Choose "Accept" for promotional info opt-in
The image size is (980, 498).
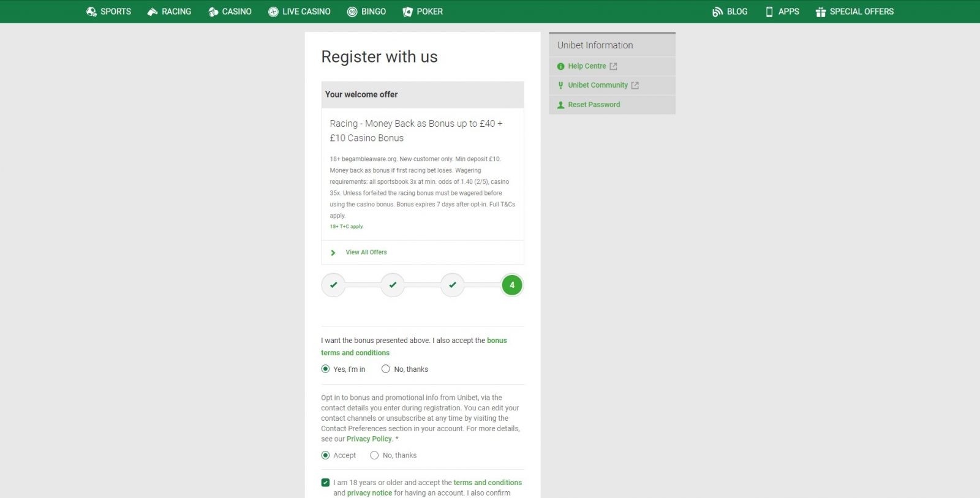click(325, 455)
